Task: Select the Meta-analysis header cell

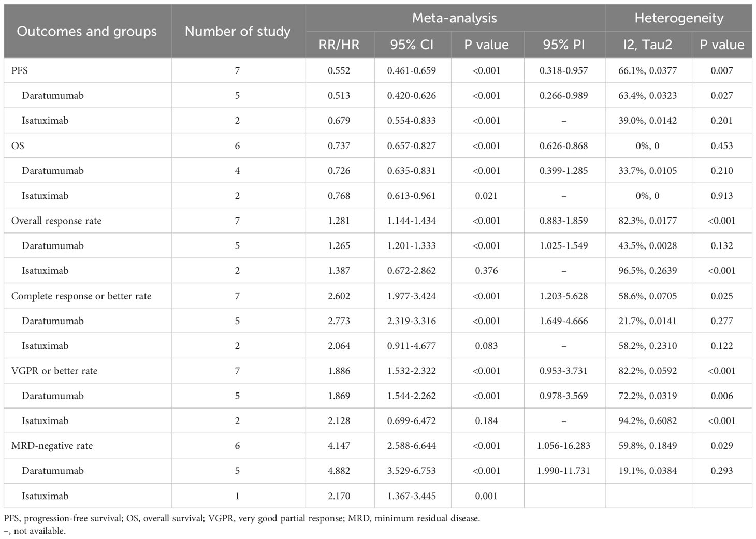Action: (455, 18)
